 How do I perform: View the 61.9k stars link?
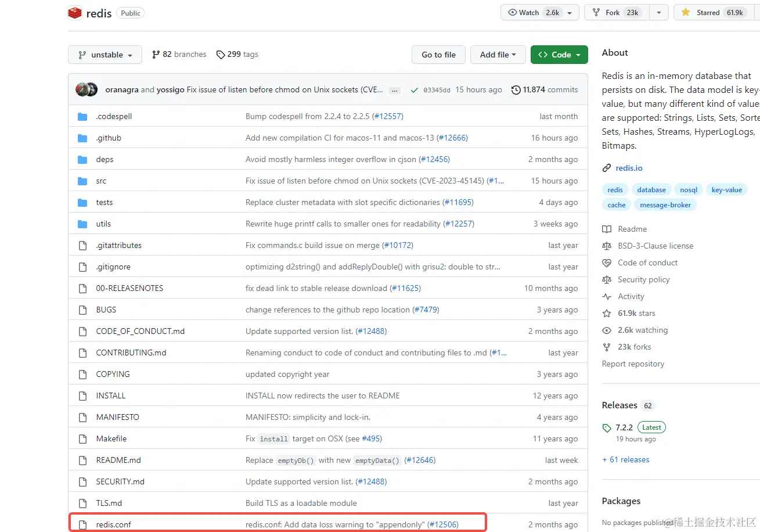click(x=636, y=314)
